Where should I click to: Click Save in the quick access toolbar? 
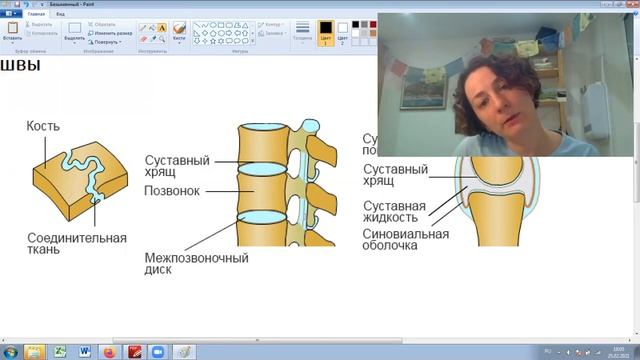tap(17, 4)
